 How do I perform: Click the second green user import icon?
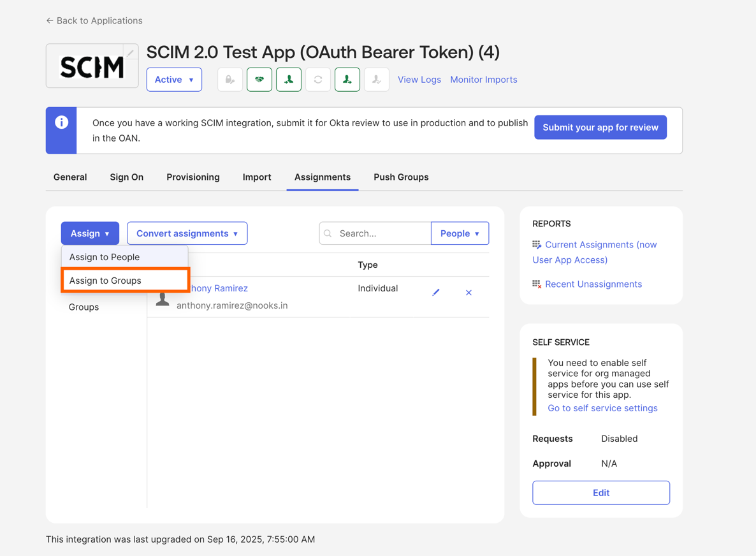point(347,80)
